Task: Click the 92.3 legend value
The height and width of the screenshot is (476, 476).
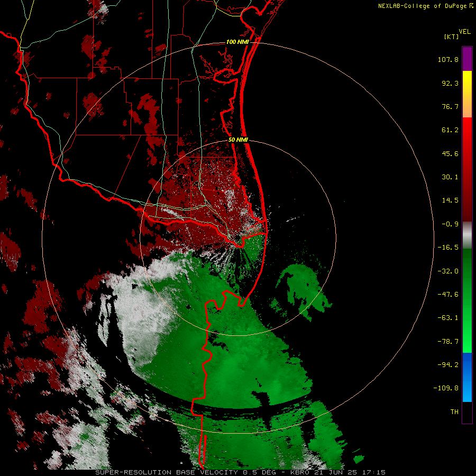Action: (x=450, y=83)
